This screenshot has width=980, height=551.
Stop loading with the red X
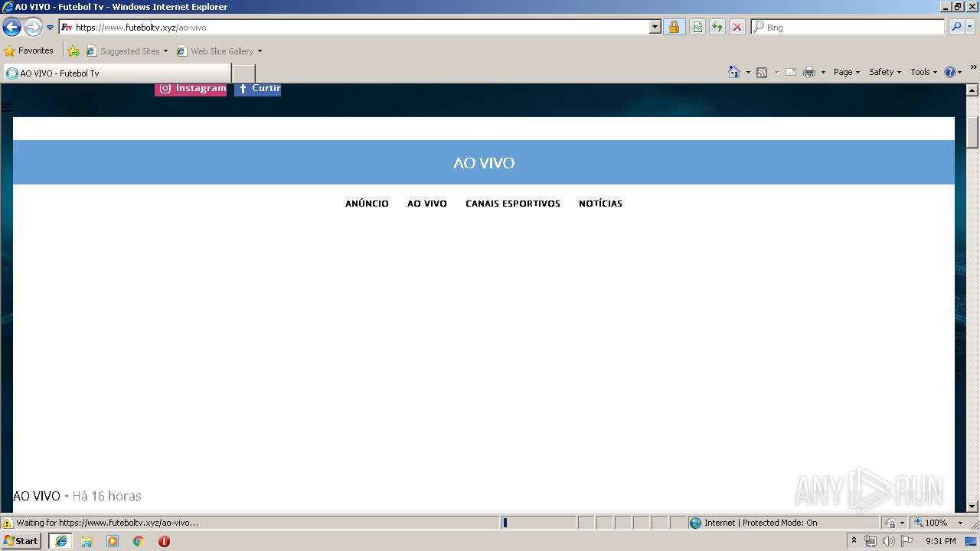[x=737, y=27]
